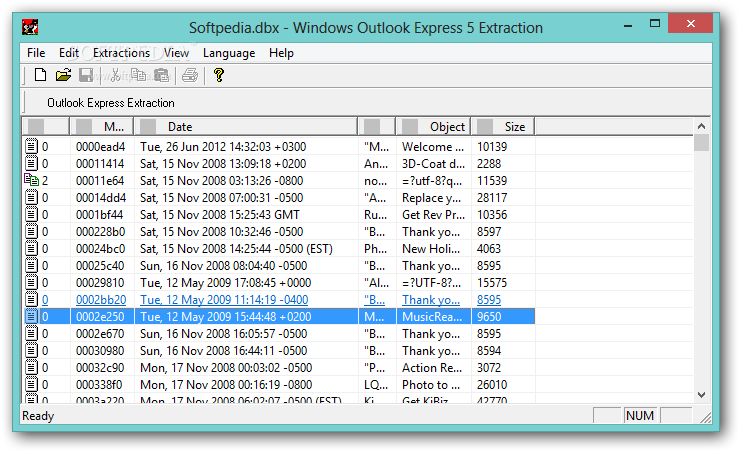Screen dimensions: 740x452
Task: Click the message icon of row 0001bf44
Action: pyautogui.click(x=31, y=214)
